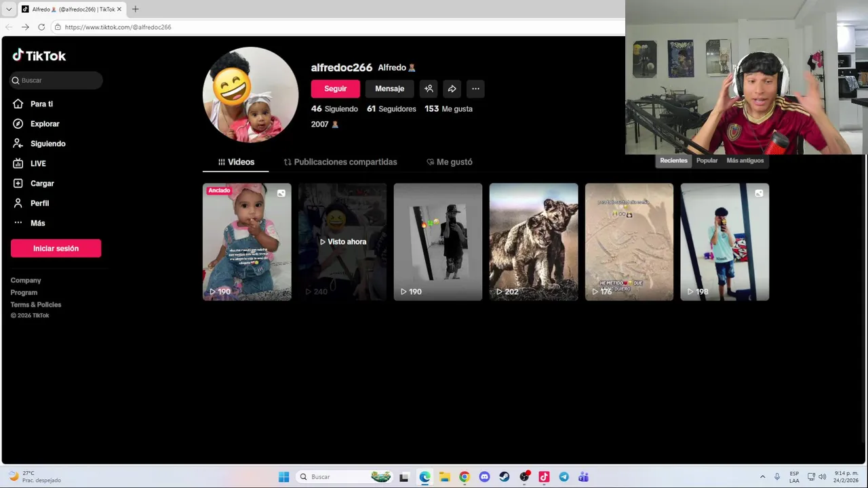The image size is (868, 488).
Task: Click the Mensaje button
Action: tap(389, 89)
